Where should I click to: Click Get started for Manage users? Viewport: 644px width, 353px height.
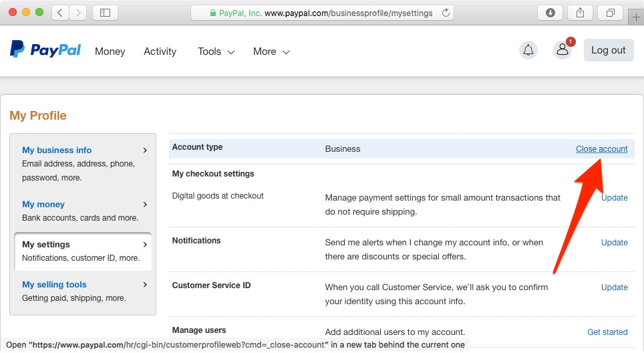click(x=607, y=332)
